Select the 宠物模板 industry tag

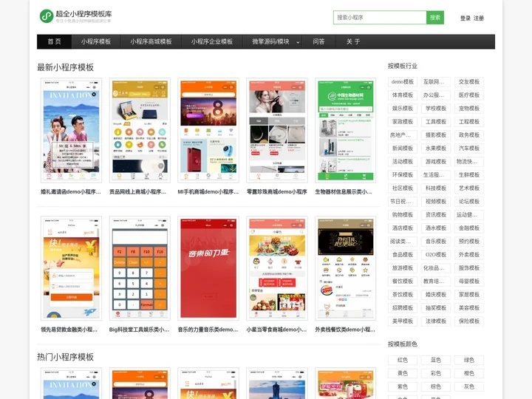pos(469,108)
